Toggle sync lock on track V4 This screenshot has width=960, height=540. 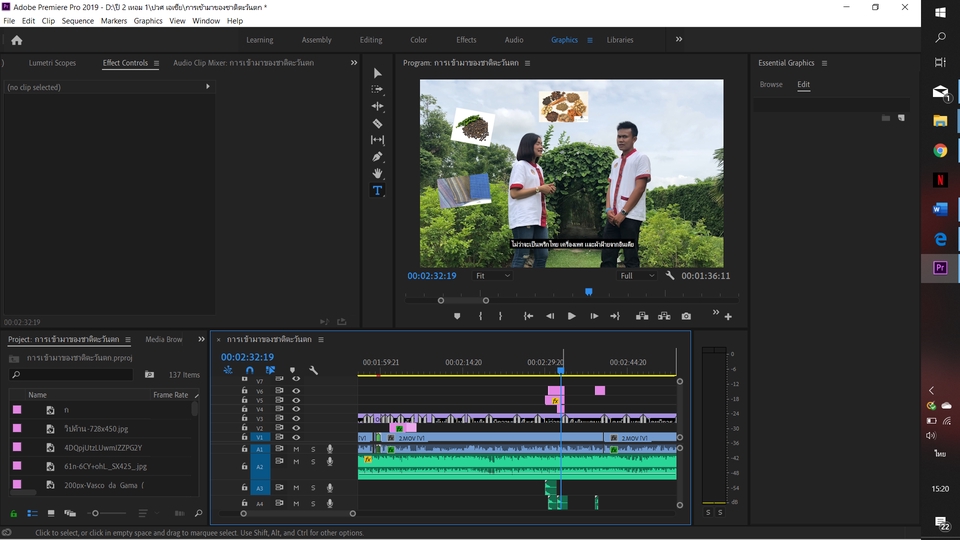click(x=279, y=409)
